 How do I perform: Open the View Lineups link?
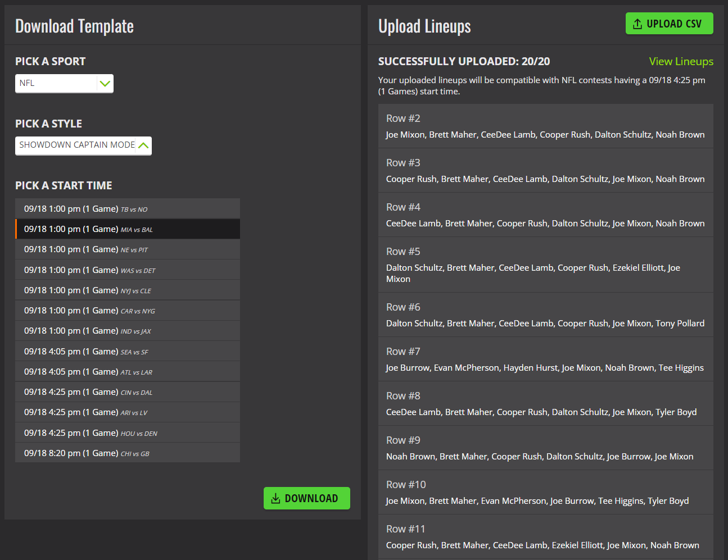681,61
